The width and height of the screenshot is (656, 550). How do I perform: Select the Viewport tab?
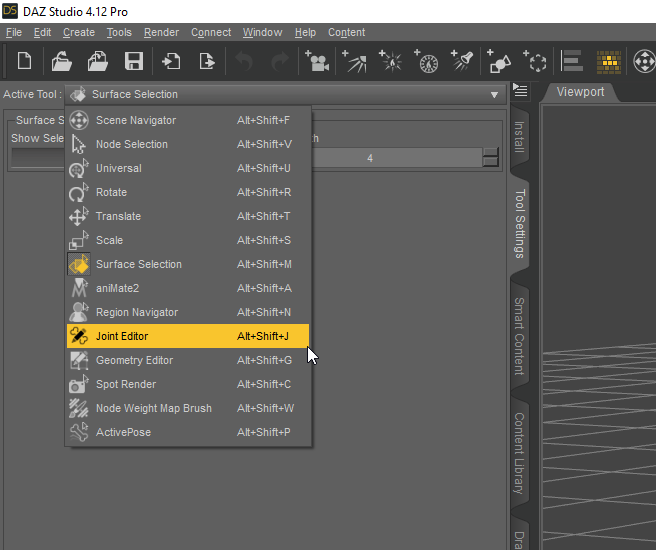pos(580,92)
